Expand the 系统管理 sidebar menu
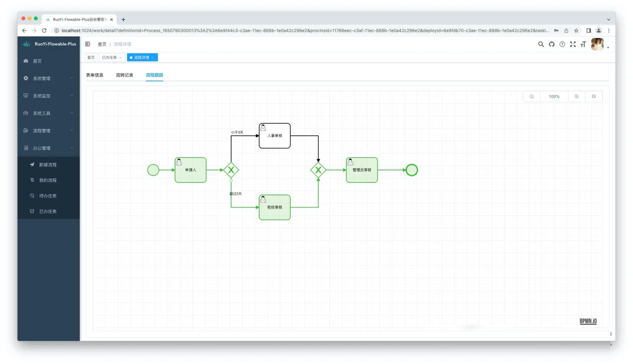The width and height of the screenshot is (633, 364). point(48,79)
